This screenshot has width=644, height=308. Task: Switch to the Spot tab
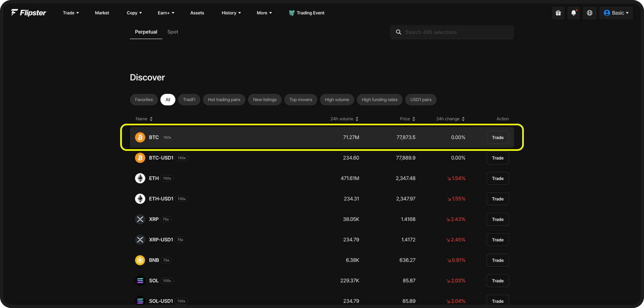(173, 32)
